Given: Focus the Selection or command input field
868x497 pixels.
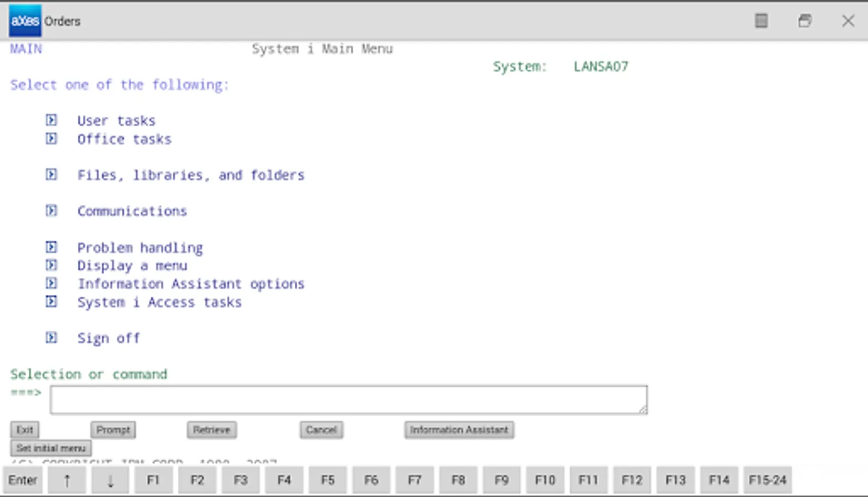Looking at the screenshot, I should [349, 400].
